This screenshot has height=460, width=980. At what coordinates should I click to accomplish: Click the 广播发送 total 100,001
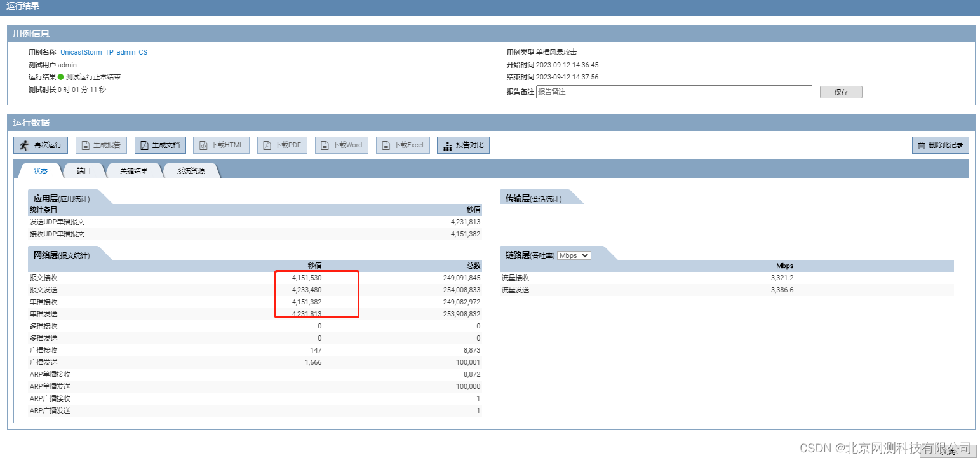tap(469, 362)
